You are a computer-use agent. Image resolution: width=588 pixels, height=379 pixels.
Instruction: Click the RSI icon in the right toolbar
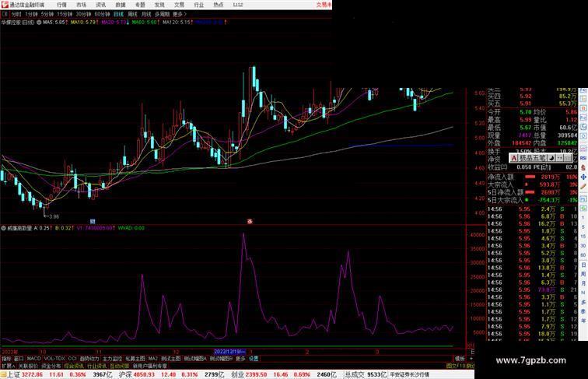tap(583, 158)
